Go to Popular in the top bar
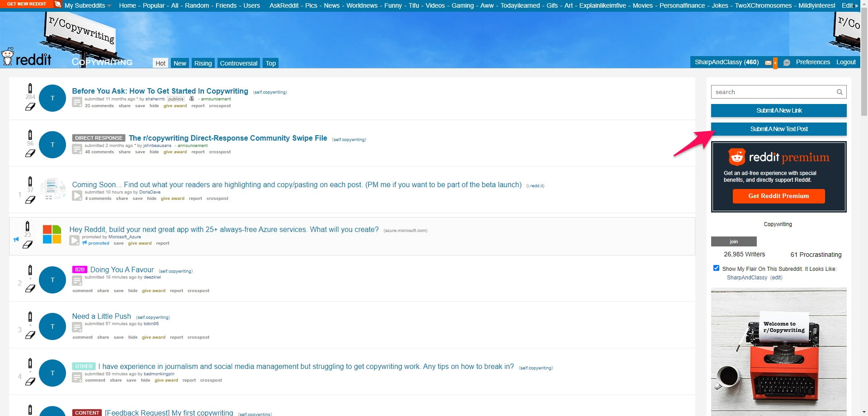Screen dimensions: 868x416 (x=154, y=5)
